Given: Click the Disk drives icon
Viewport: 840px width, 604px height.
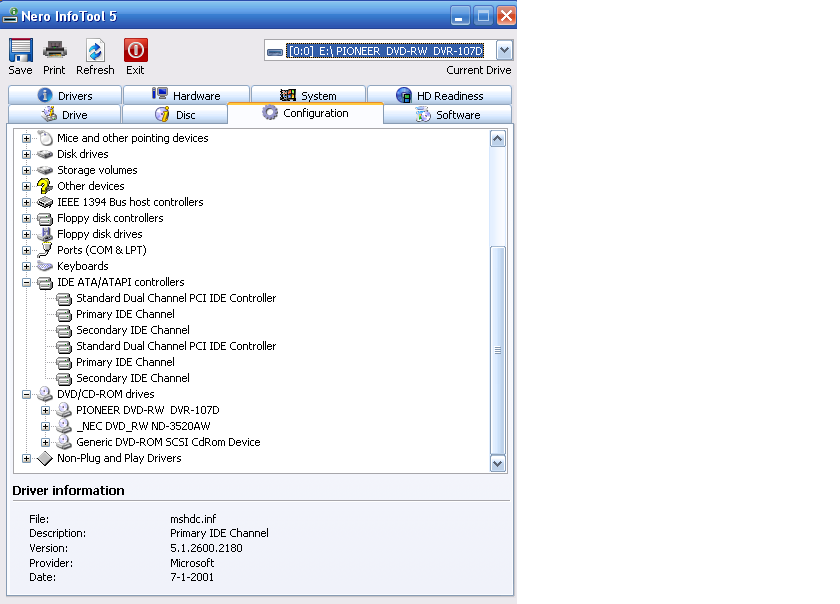Looking at the screenshot, I should click(45, 154).
